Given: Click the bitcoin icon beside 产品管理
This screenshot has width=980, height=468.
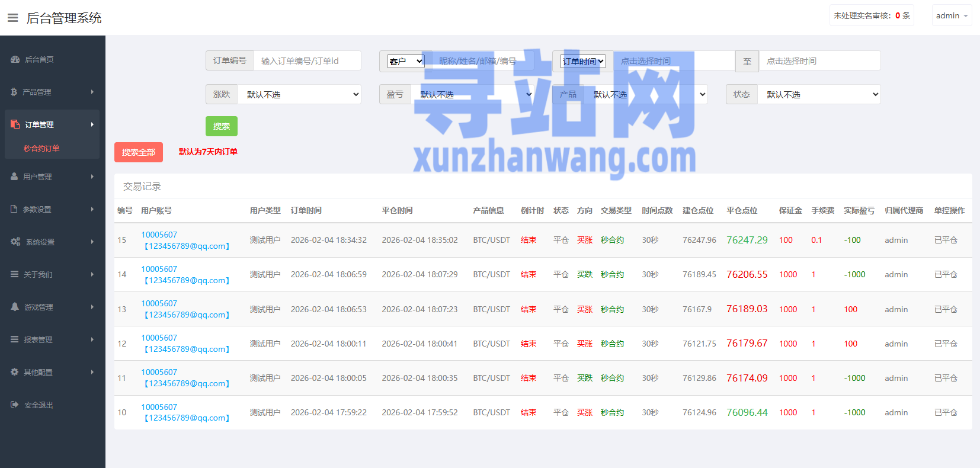Looking at the screenshot, I should [14, 92].
